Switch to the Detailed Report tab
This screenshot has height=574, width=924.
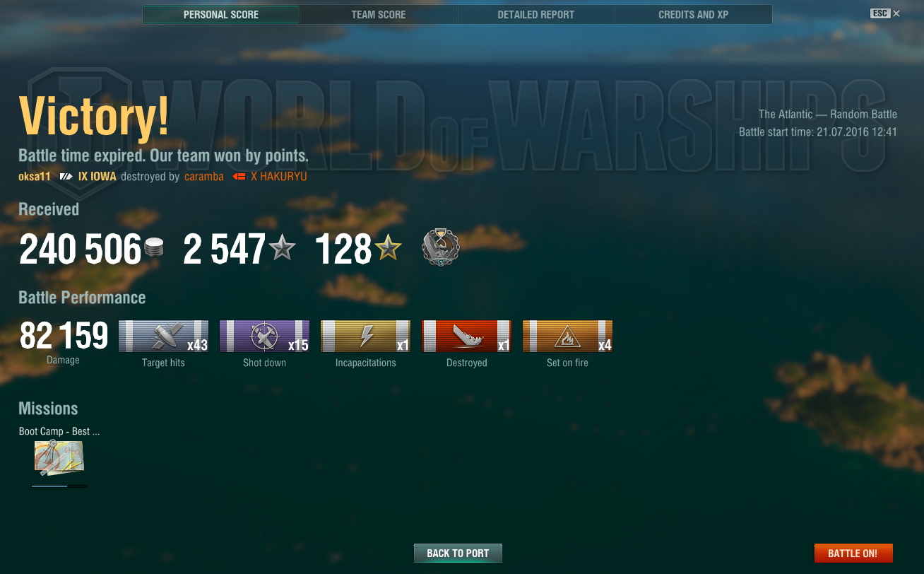click(x=535, y=15)
